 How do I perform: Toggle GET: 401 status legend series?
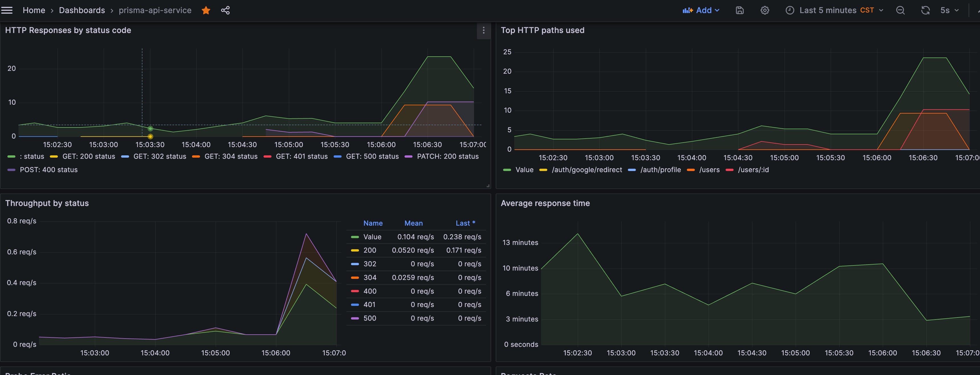click(x=302, y=156)
